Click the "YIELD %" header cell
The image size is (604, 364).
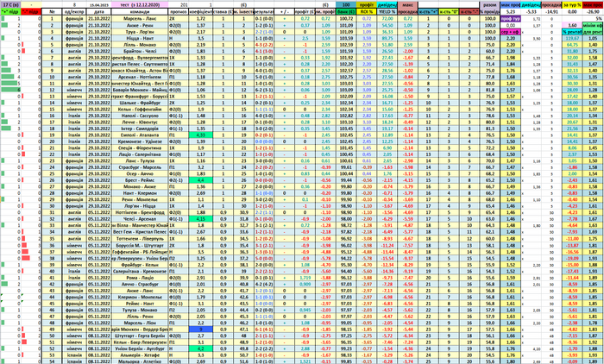pyautogui.click(x=387, y=12)
